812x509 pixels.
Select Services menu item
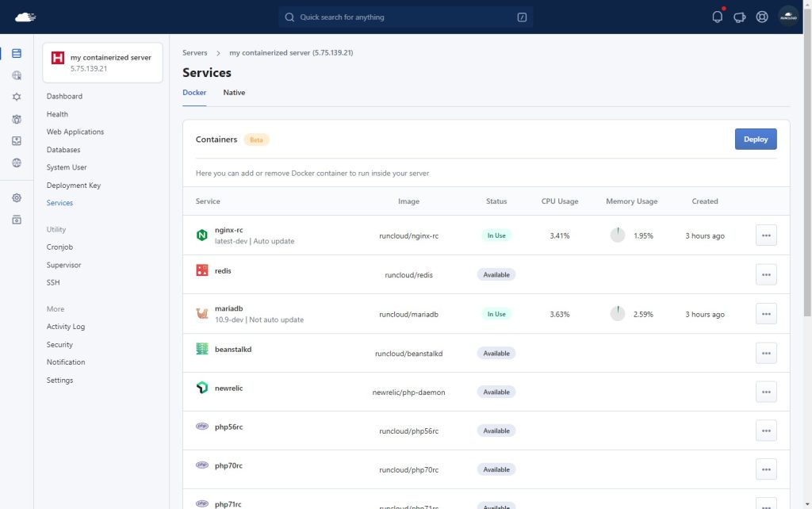click(59, 203)
